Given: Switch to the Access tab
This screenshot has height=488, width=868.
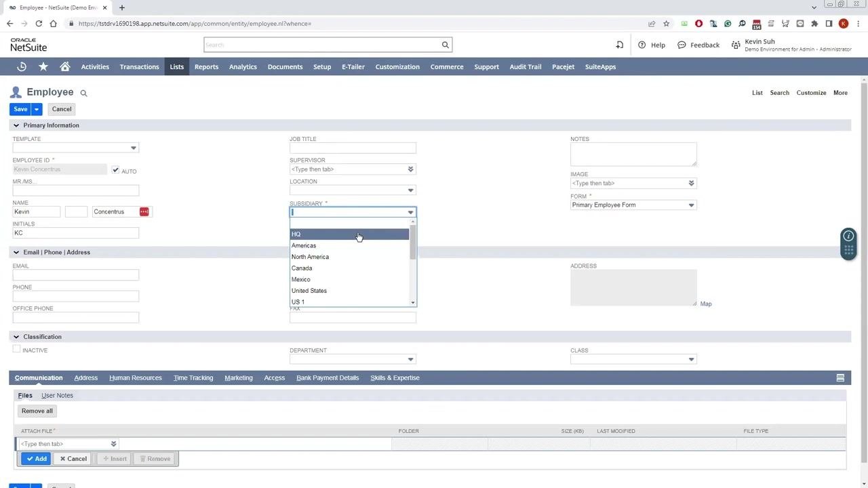Looking at the screenshot, I should [x=275, y=378].
